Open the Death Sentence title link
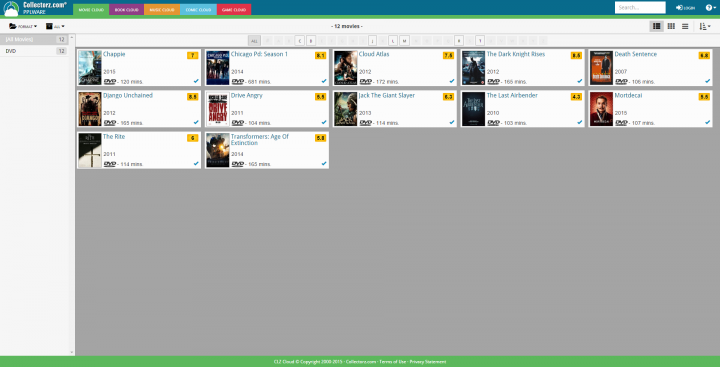Image resolution: width=720 pixels, height=367 pixels. point(636,54)
